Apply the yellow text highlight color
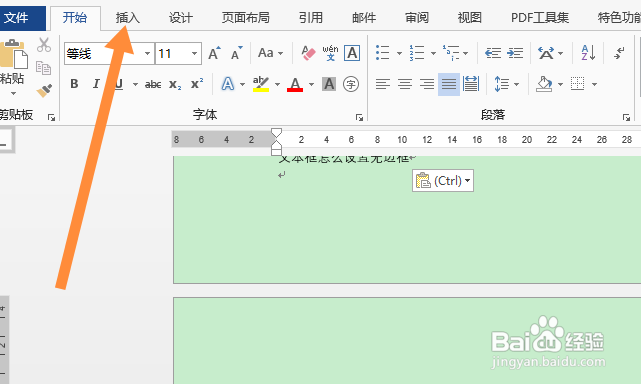This screenshot has width=641, height=384. [261, 84]
